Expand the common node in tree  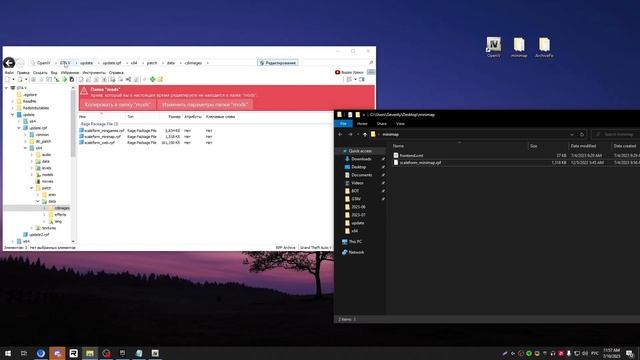point(25,135)
